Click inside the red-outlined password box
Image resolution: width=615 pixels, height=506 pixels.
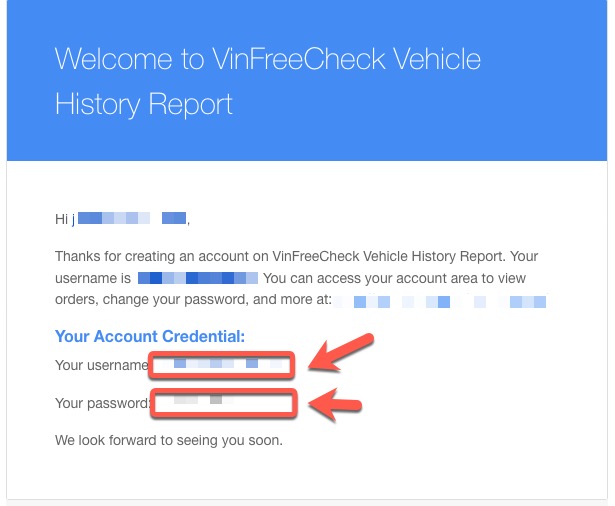coord(223,403)
